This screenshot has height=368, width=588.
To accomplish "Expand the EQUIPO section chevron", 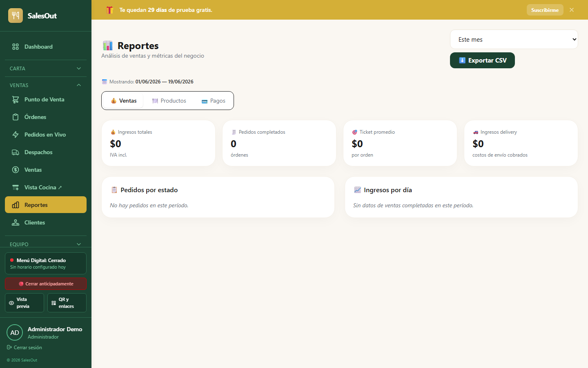I will pos(79,244).
